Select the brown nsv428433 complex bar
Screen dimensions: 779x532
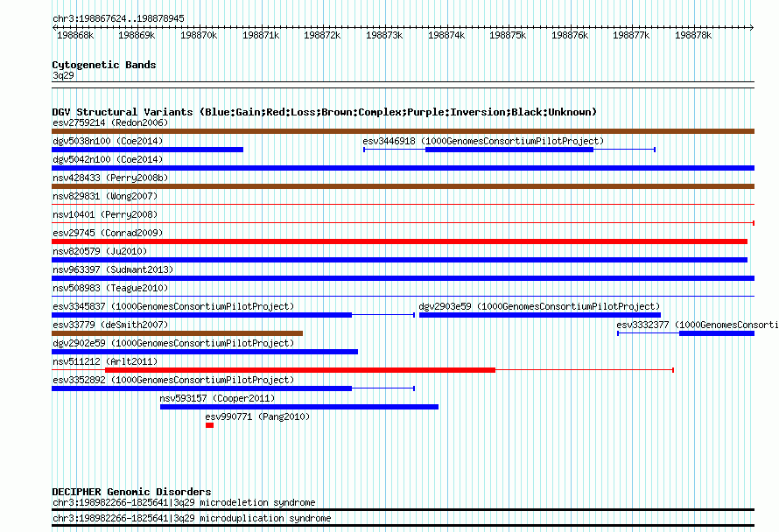[x=403, y=186]
